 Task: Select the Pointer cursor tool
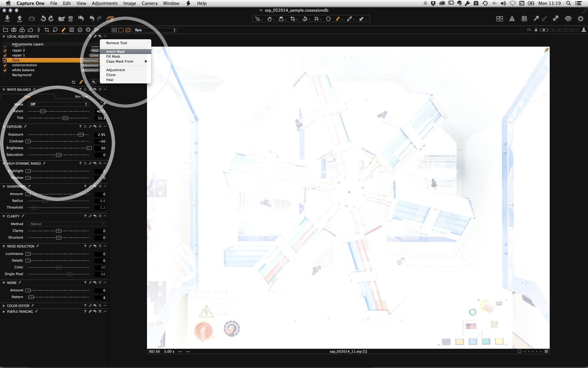pos(258,19)
